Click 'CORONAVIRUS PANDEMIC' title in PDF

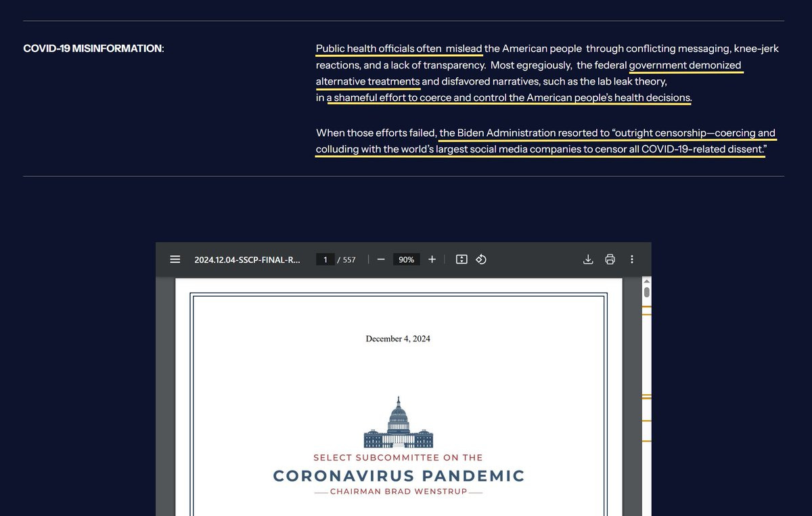coord(399,476)
